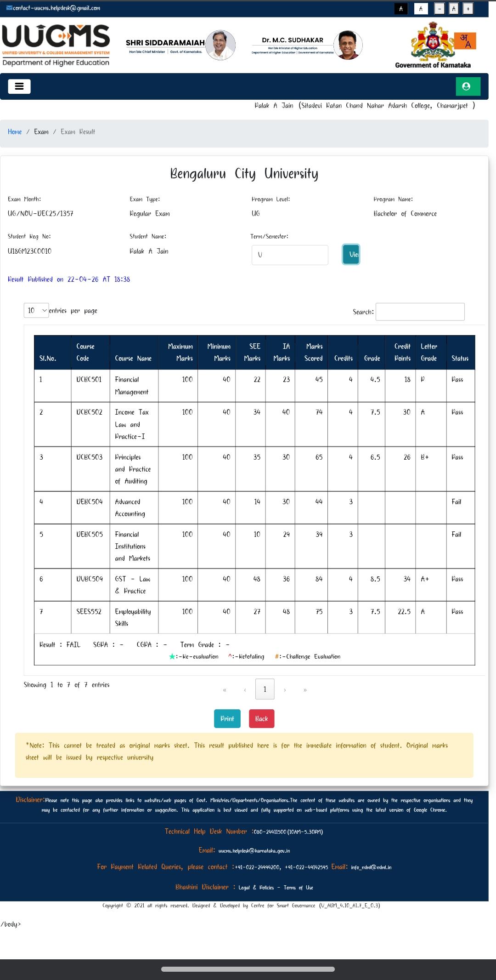Image resolution: width=496 pixels, height=980 pixels.
Task: Click the View button beside Term/Semester
Action: [351, 254]
